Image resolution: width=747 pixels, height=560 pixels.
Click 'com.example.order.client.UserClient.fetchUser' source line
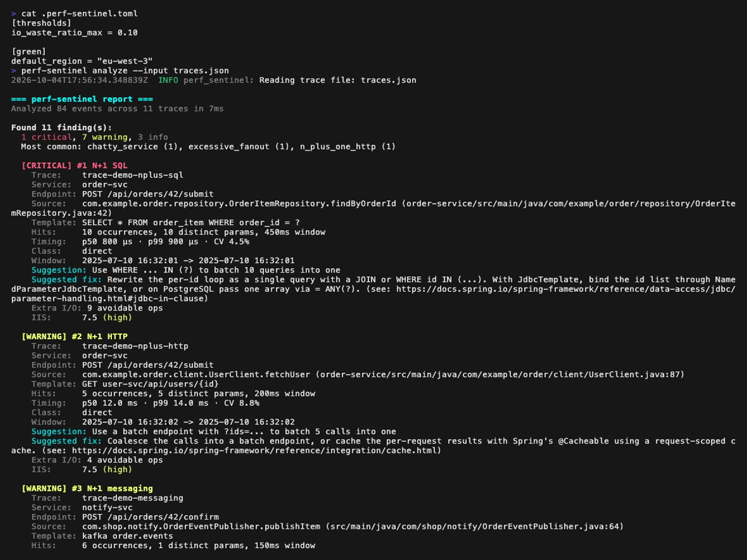tap(383, 375)
